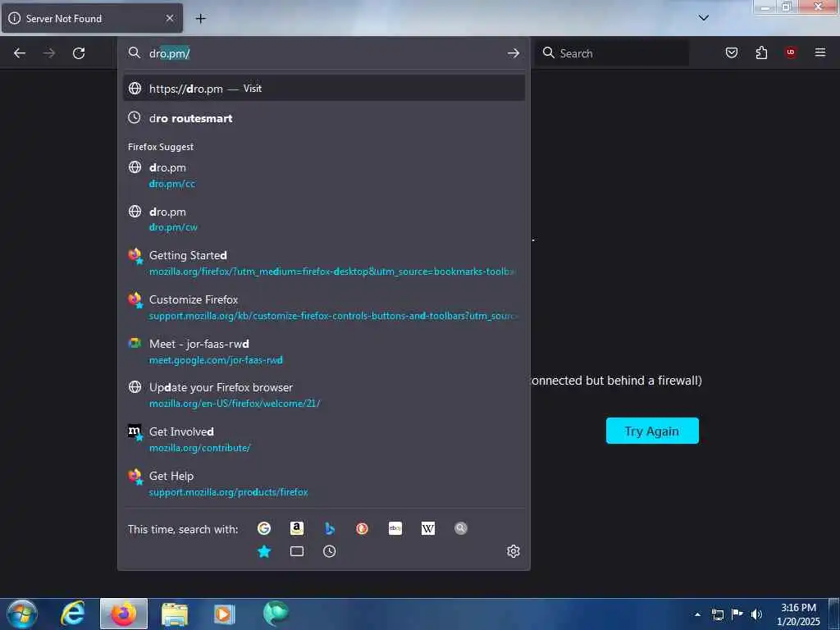Go back to the previous page
This screenshot has width=840, height=630.
(x=20, y=53)
